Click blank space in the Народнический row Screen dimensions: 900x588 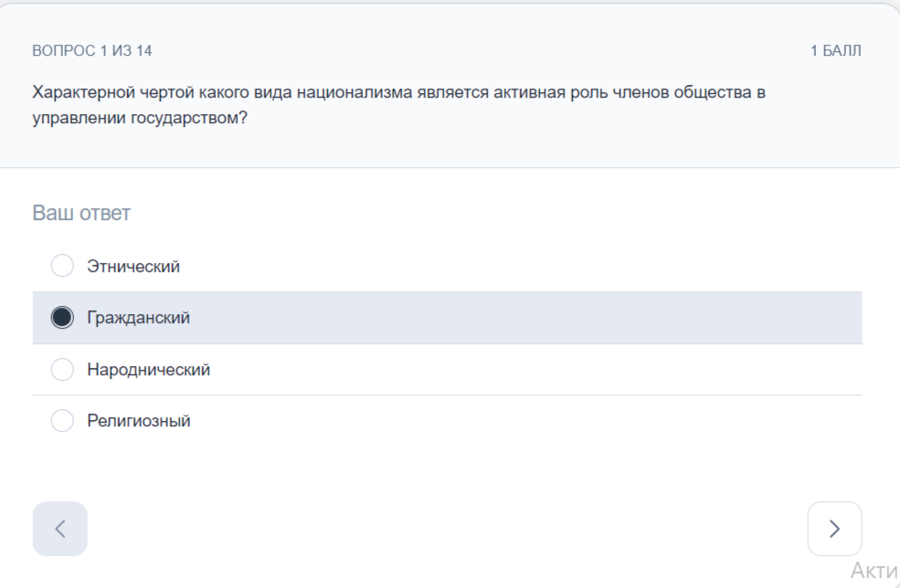pyautogui.click(x=516, y=370)
